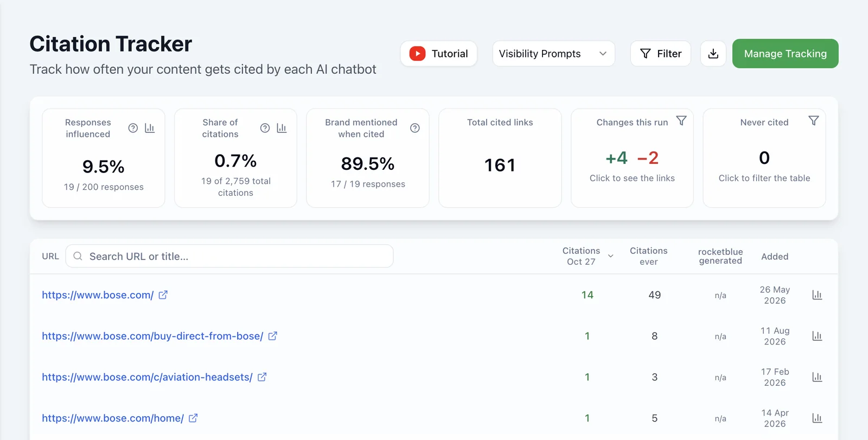The image size is (868, 440).
Task: Expand the Visibility Prompts dropdown
Action: 553,54
